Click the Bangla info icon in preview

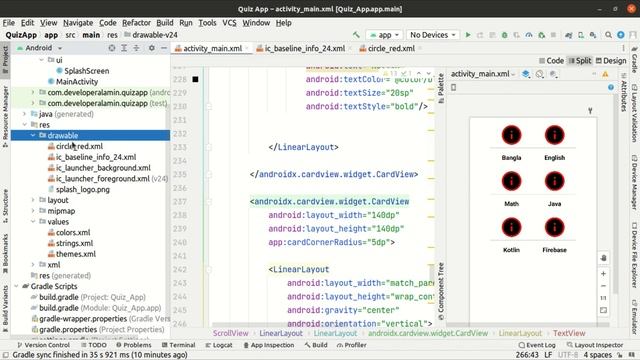[x=511, y=135]
